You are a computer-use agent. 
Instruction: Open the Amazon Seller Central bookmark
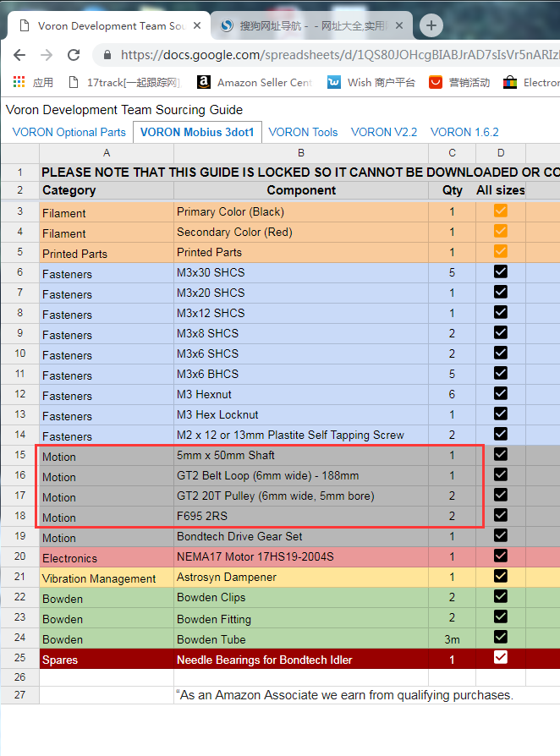(x=254, y=82)
